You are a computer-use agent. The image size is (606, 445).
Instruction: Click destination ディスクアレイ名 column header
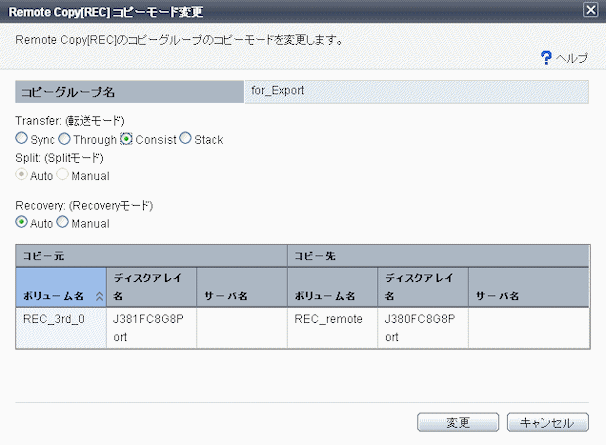point(422,287)
